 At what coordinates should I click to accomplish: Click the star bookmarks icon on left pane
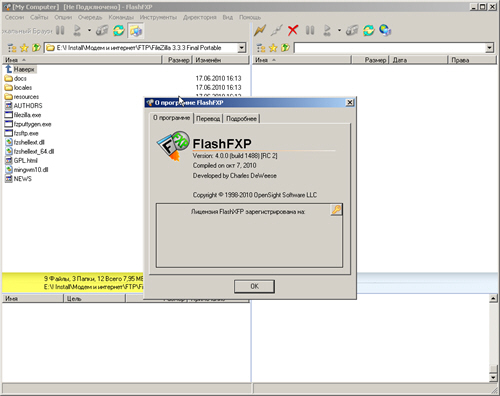pos(24,48)
